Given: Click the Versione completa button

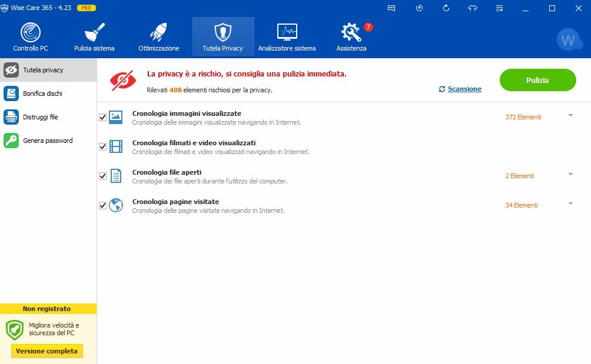Looking at the screenshot, I should coord(47,351).
